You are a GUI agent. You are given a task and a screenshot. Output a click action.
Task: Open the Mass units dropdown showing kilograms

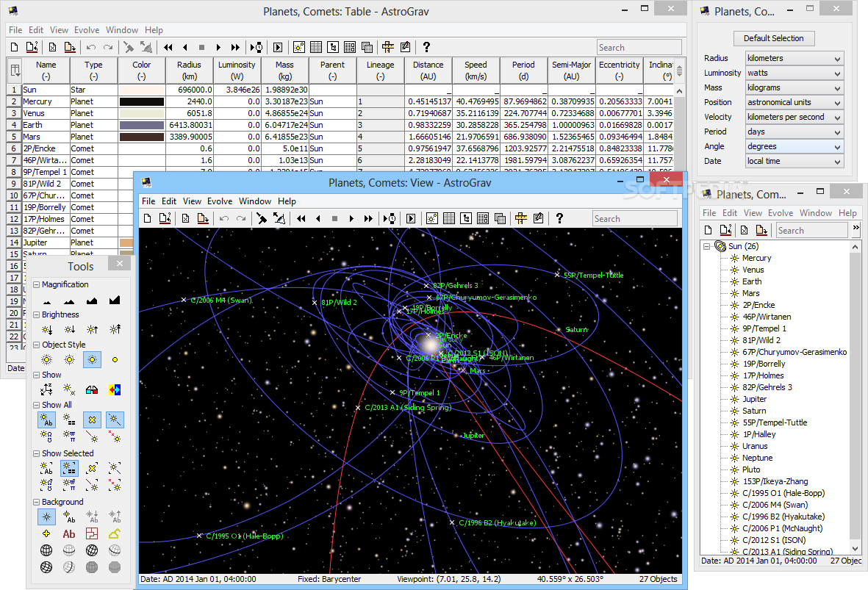coord(794,87)
